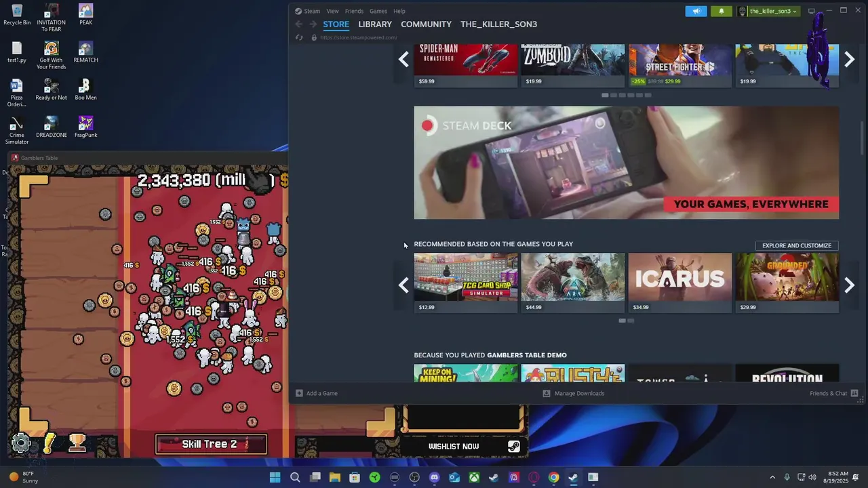Click Explore and Customize button
Image resolution: width=868 pixels, height=488 pixels.
797,245
